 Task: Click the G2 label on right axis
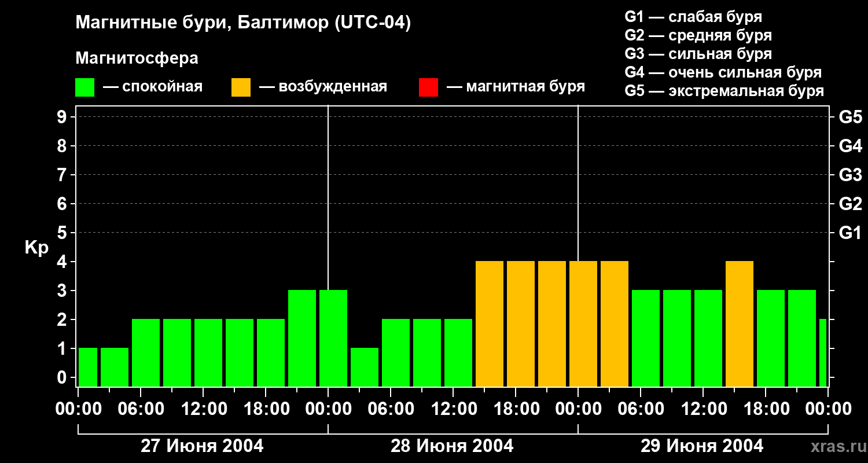pos(850,204)
